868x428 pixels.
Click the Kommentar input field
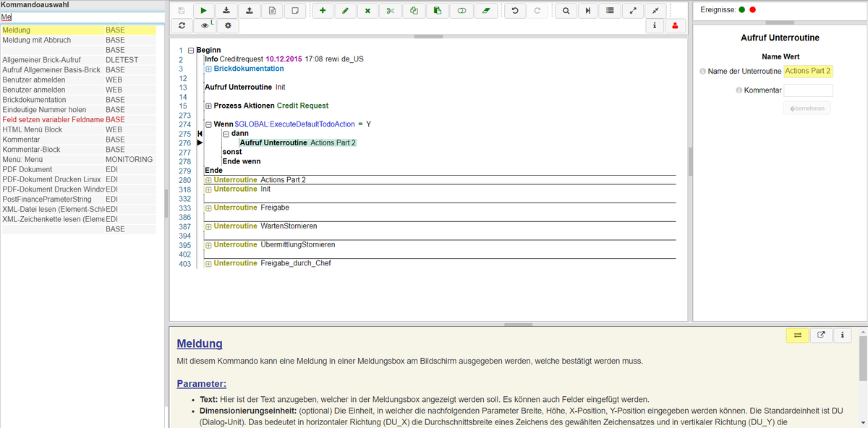pyautogui.click(x=808, y=90)
